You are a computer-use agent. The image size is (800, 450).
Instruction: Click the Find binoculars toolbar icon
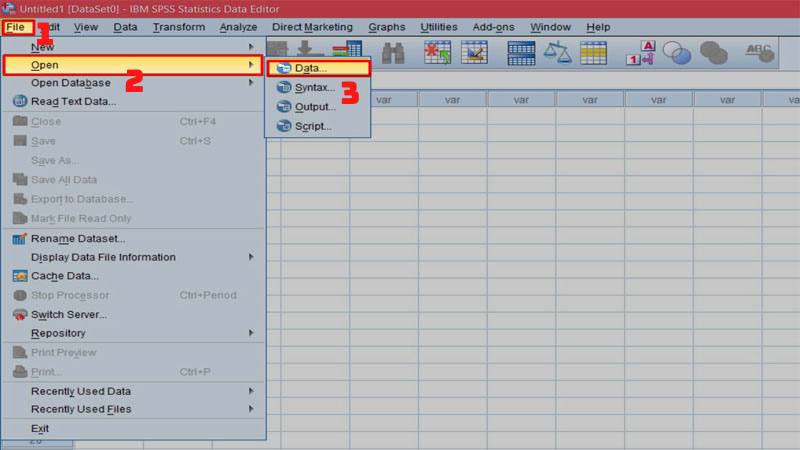point(393,53)
